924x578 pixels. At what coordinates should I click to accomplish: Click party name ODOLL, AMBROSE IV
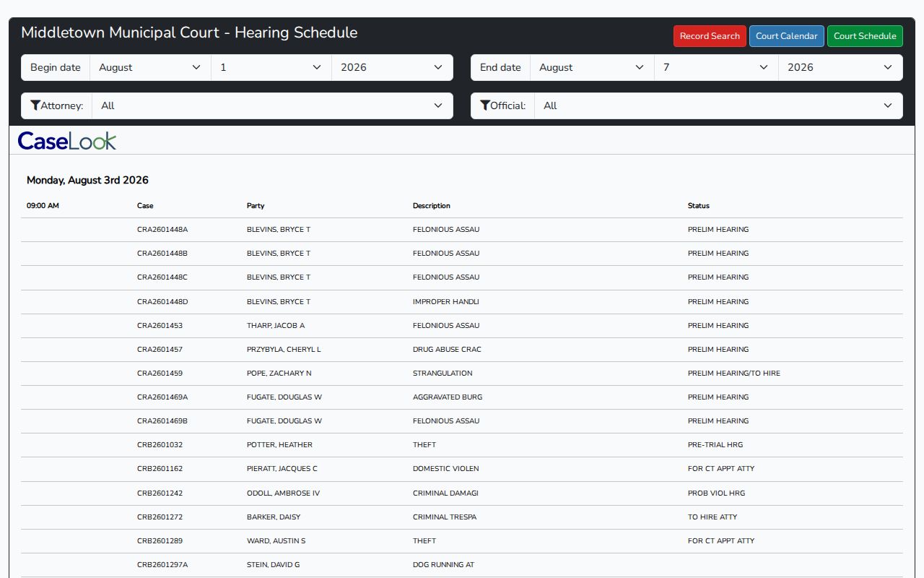(283, 493)
